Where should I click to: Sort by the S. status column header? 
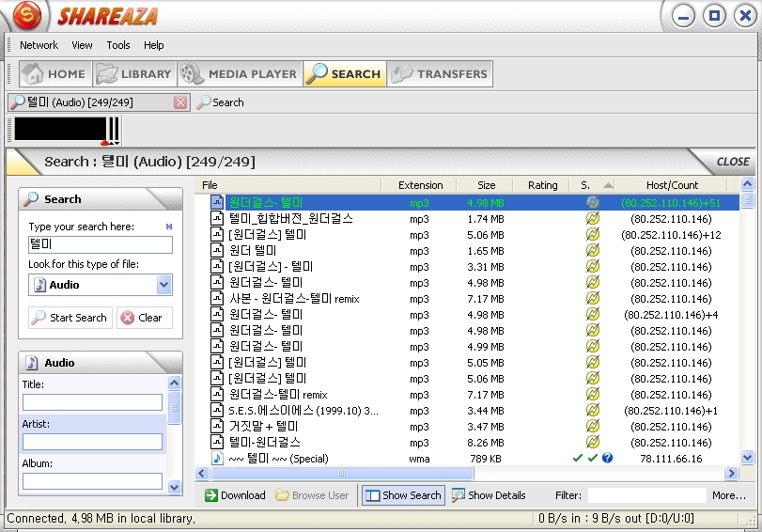(x=594, y=185)
